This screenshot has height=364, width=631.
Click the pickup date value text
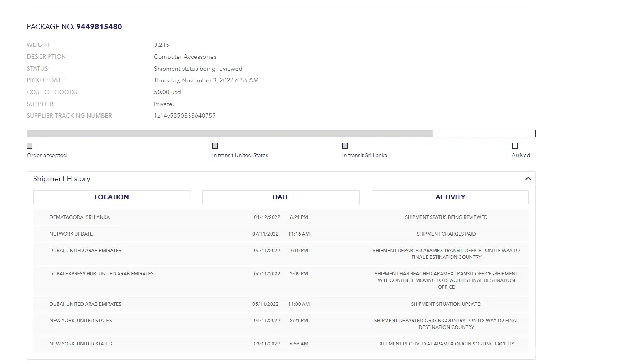[x=206, y=80]
